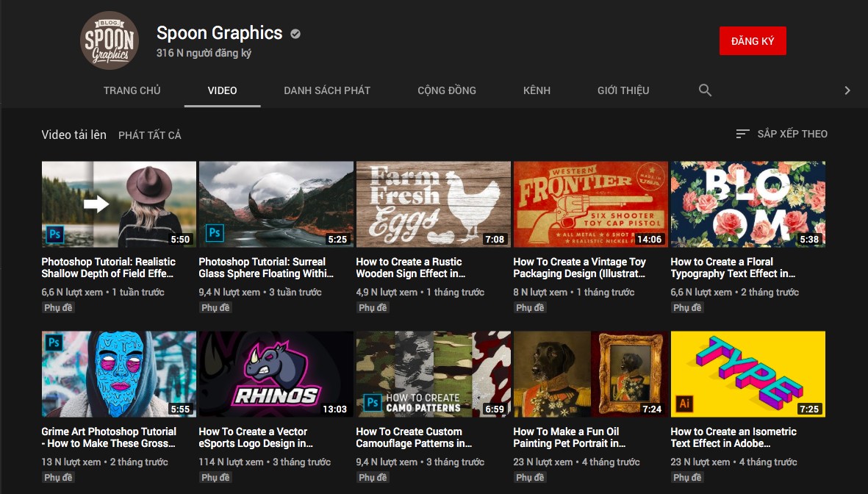Open the SẮP XẾP THEO sort dropdown
This screenshot has width=868, height=494.
tap(782, 134)
